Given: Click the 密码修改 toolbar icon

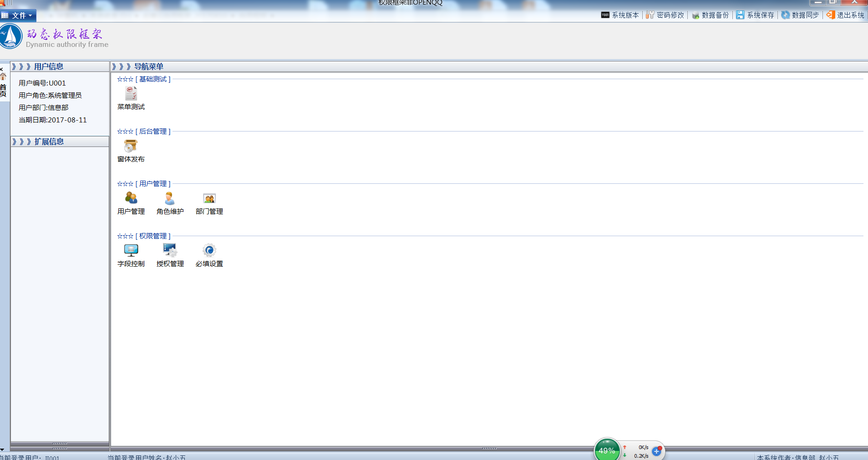Looking at the screenshot, I should pyautogui.click(x=650, y=15).
